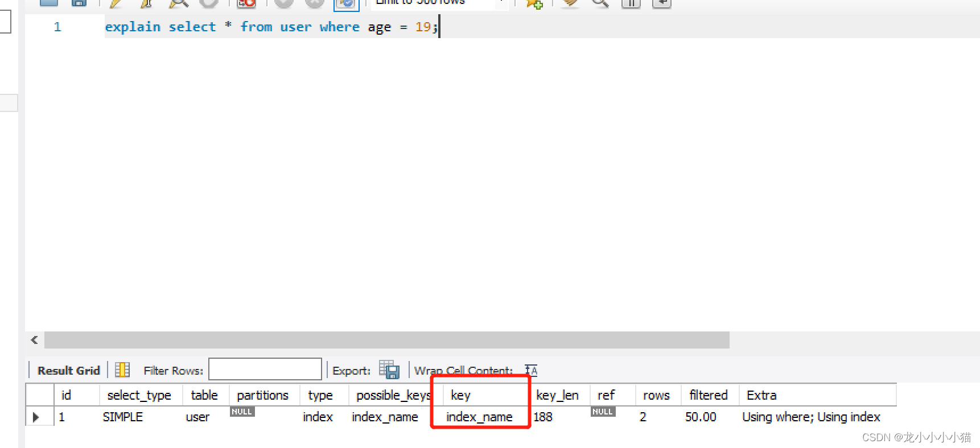Click the add-to-favorites star icon
The height and width of the screenshot is (448, 980).
(534, 3)
